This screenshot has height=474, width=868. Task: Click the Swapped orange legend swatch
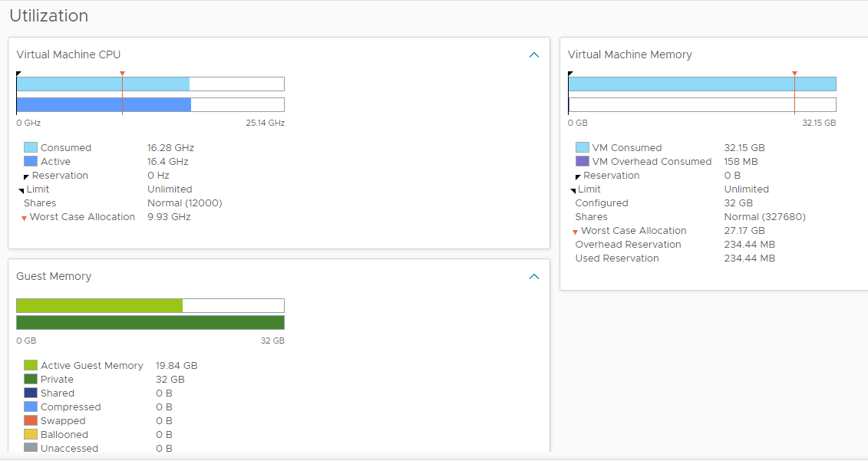pos(31,421)
